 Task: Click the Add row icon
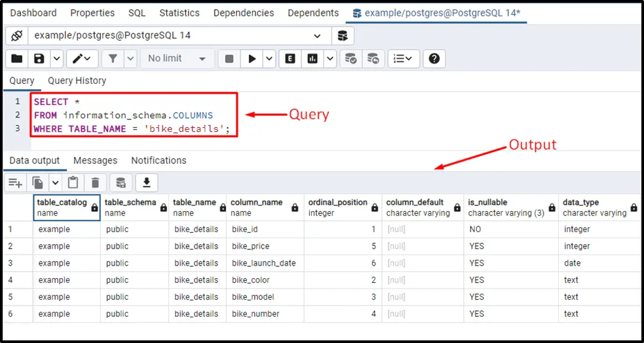pos(16,182)
